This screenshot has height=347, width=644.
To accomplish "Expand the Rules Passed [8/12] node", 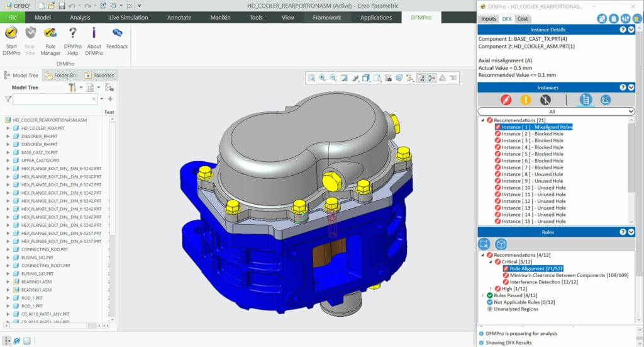I will click(x=483, y=295).
